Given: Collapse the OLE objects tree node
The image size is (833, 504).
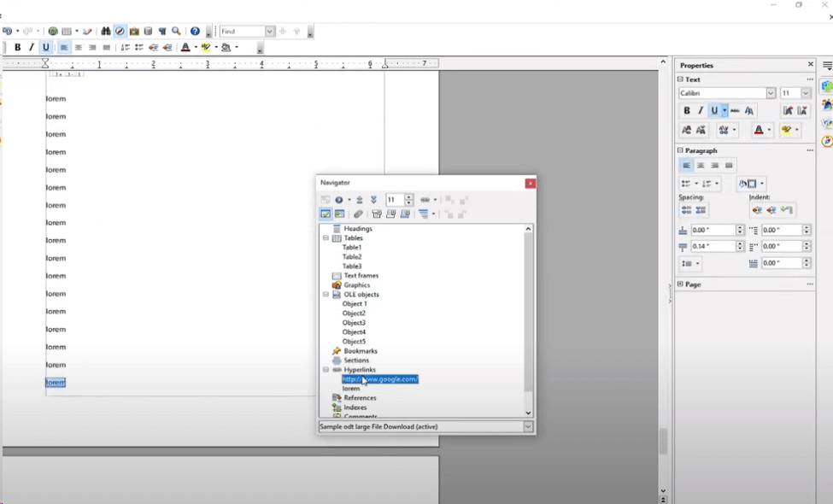Looking at the screenshot, I should (x=326, y=295).
